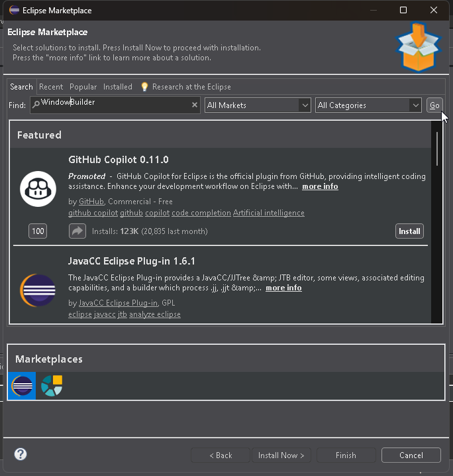
Task: Click the 100 favorites counter badge
Action: point(38,231)
